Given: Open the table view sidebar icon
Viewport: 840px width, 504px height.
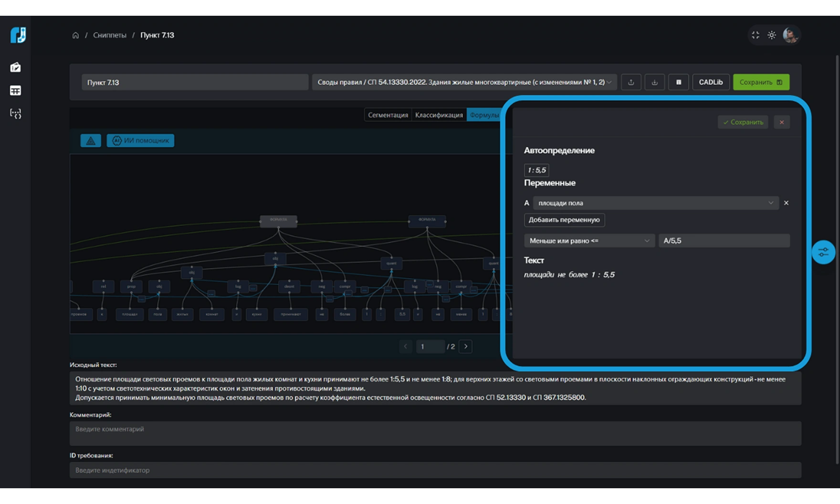Looking at the screenshot, I should 15,91.
